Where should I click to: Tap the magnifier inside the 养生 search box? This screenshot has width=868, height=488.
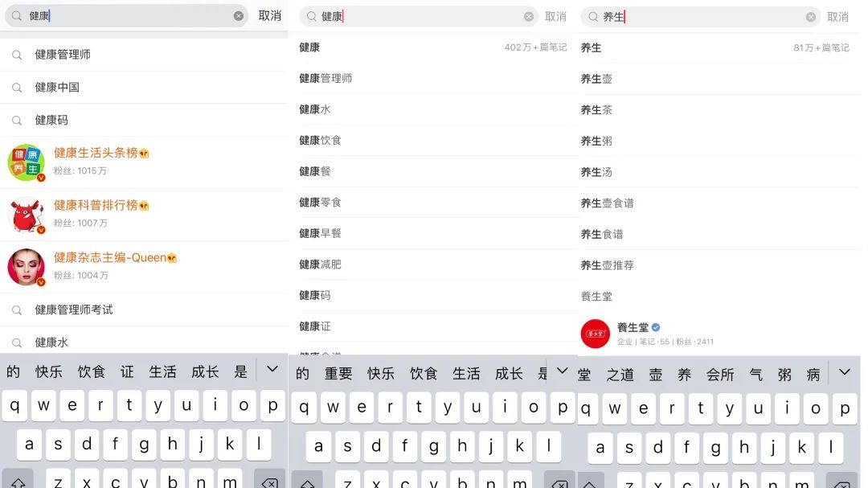(x=593, y=17)
